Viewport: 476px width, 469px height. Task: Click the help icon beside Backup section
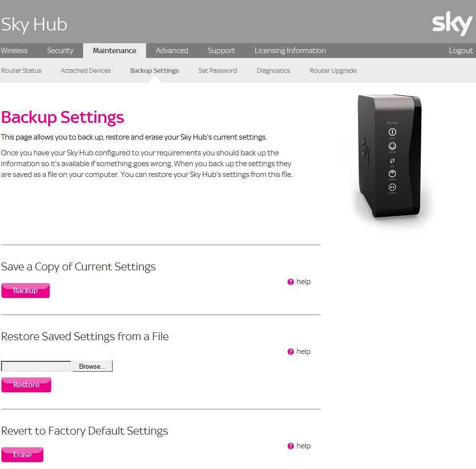coord(291,282)
